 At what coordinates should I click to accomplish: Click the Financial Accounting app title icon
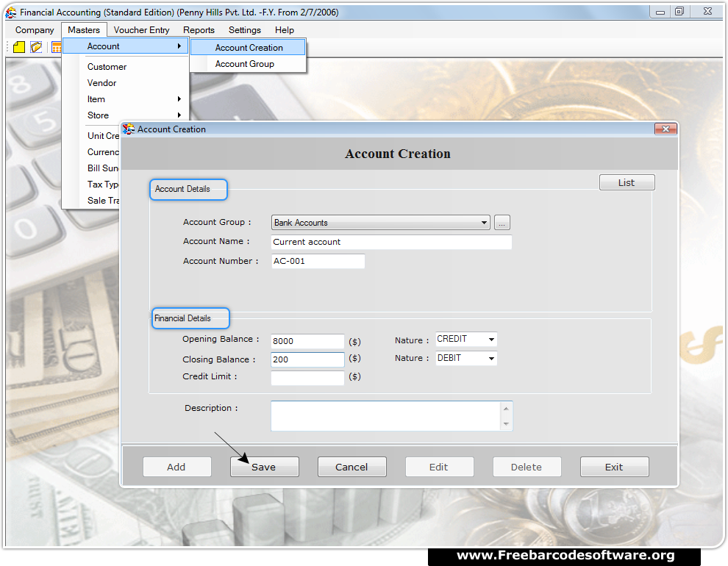(11, 12)
